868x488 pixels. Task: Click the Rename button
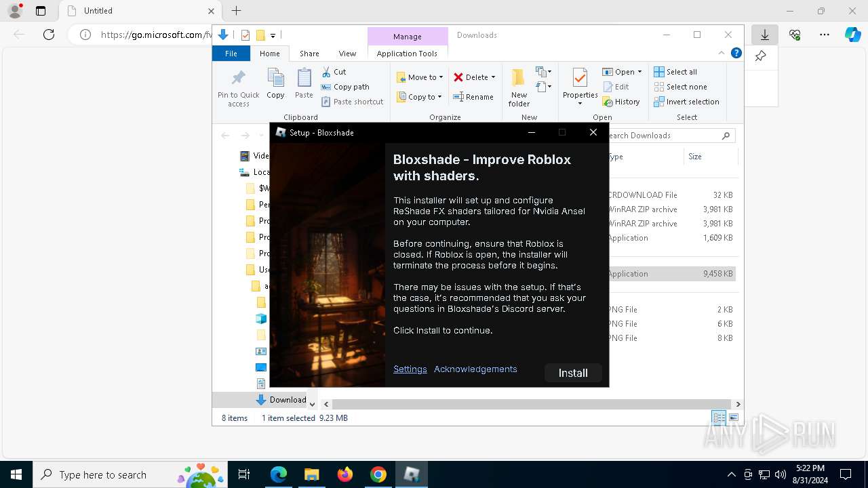(x=473, y=97)
